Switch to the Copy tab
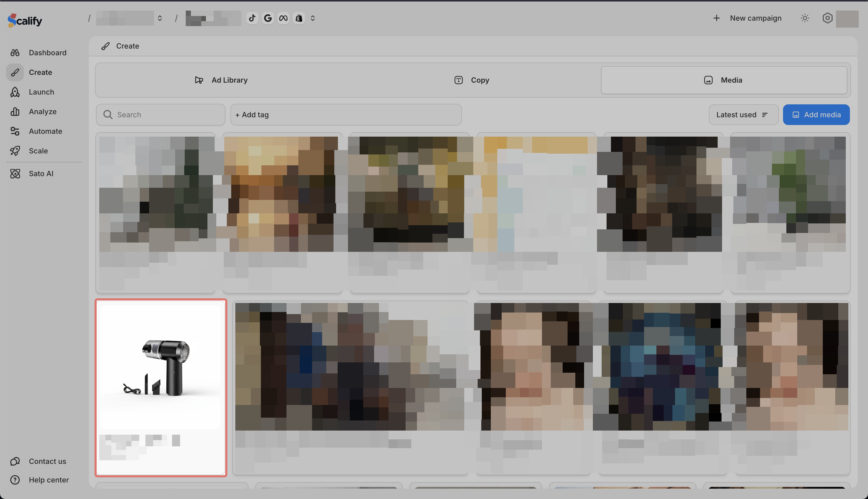Viewport: 868px width, 499px height. click(x=472, y=80)
